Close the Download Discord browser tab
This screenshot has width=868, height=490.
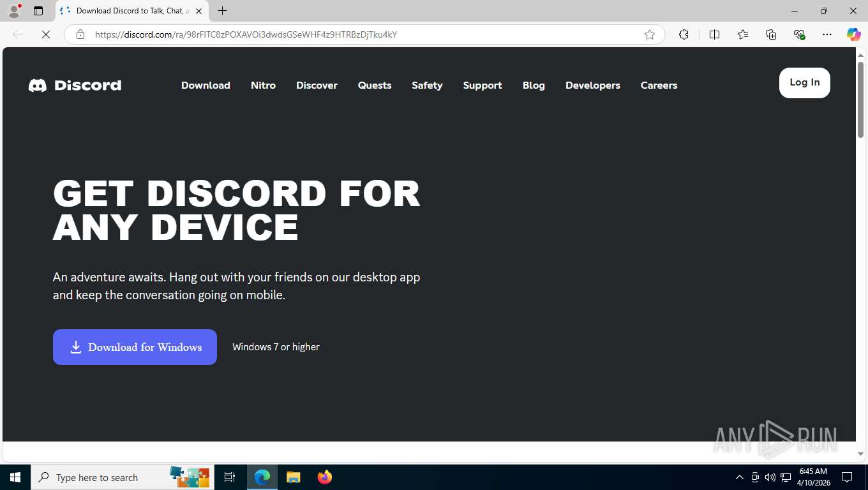[x=198, y=11]
